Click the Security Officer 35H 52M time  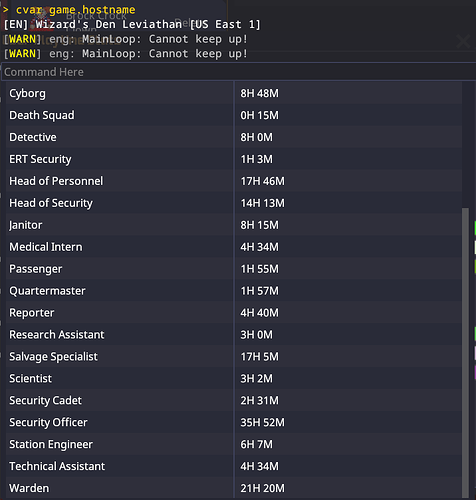(263, 422)
